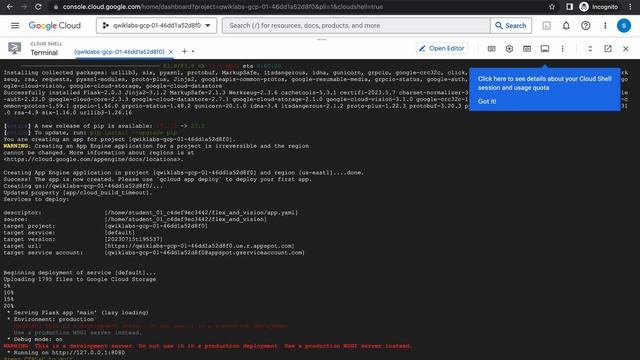Open Cloud Shell in new window

[608, 49]
